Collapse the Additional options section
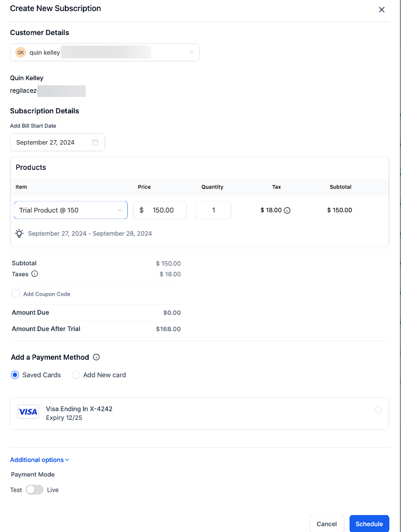The height and width of the screenshot is (532, 401). [x=40, y=460]
